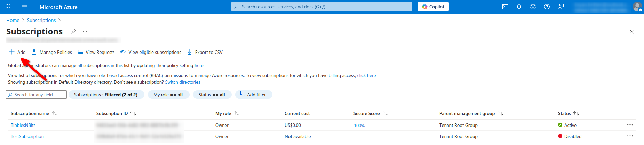Image resolution: width=644 pixels, height=145 pixels.
Task: Open the policy setting 'here' link
Action: [199, 65]
